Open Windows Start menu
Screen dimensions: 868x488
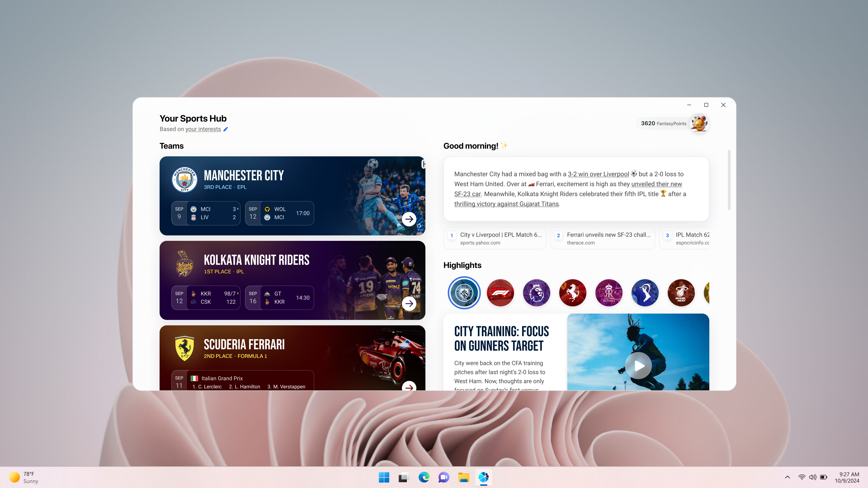click(x=384, y=477)
